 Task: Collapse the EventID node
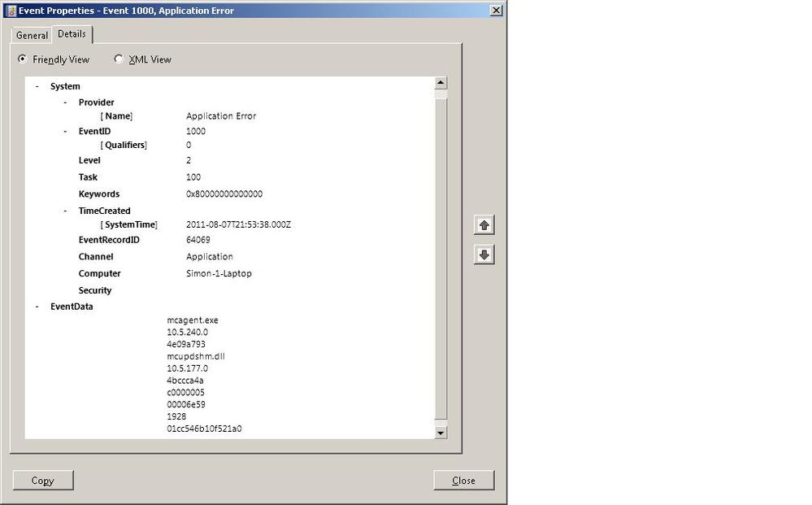(65, 131)
